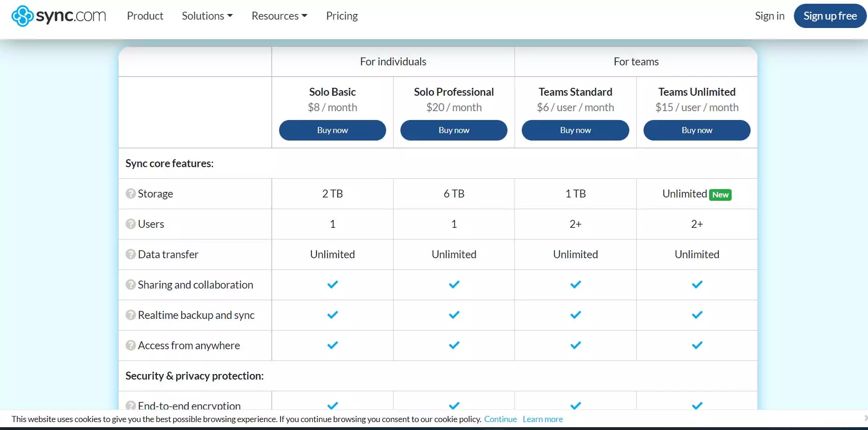This screenshot has height=430, width=868.
Task: Click the Solo Professional plan title
Action: pos(454,92)
